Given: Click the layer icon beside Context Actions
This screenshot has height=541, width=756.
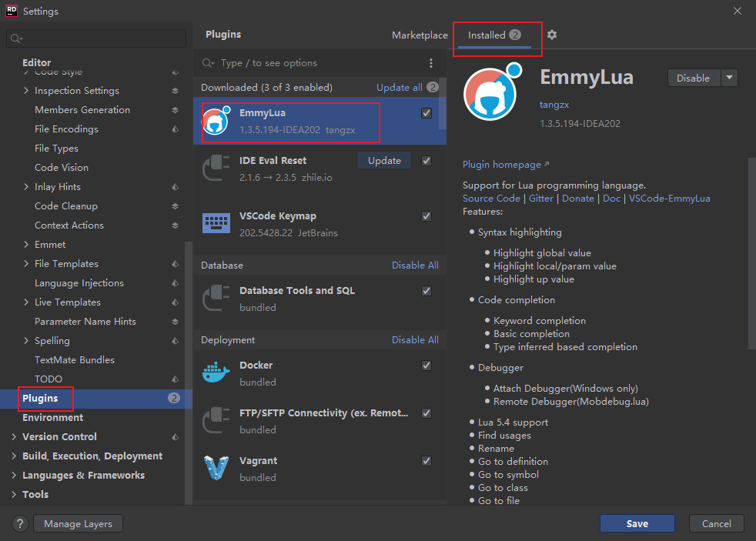Looking at the screenshot, I should 175,225.
